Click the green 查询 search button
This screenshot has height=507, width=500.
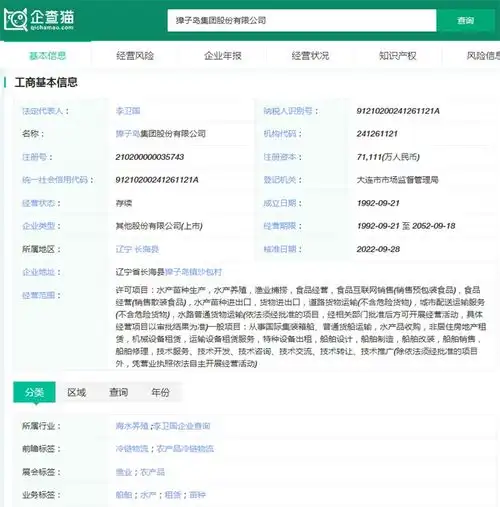tap(465, 20)
